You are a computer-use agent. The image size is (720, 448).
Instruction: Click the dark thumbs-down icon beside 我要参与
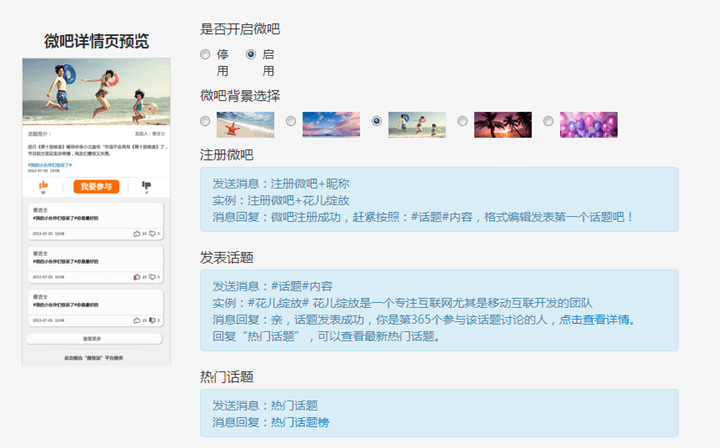pos(146,185)
